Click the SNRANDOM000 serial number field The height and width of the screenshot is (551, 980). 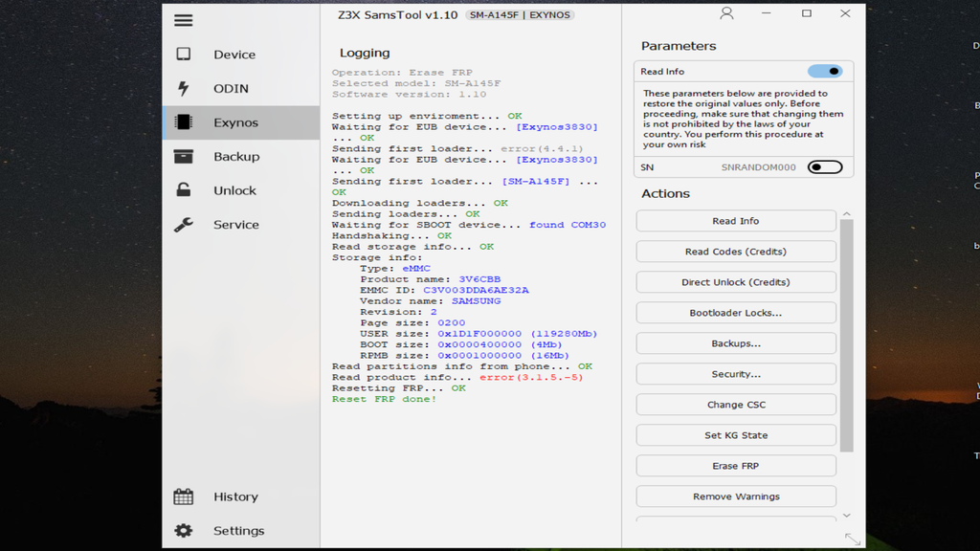[x=758, y=167]
